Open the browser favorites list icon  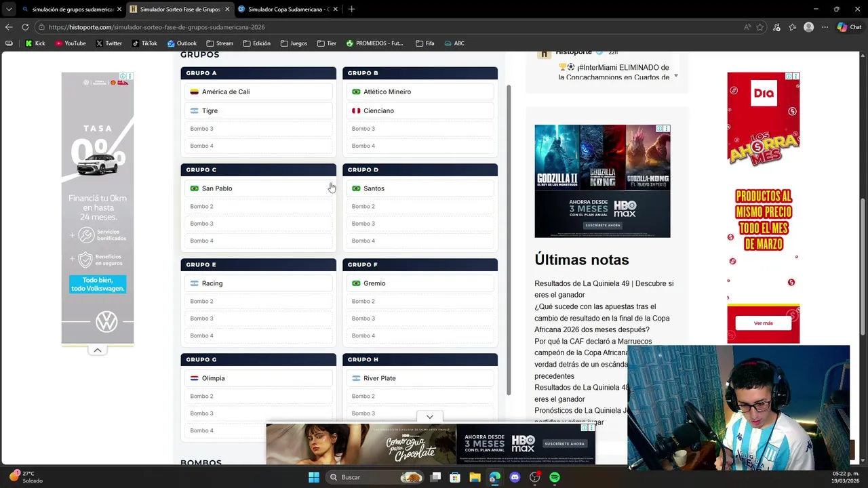[792, 27]
